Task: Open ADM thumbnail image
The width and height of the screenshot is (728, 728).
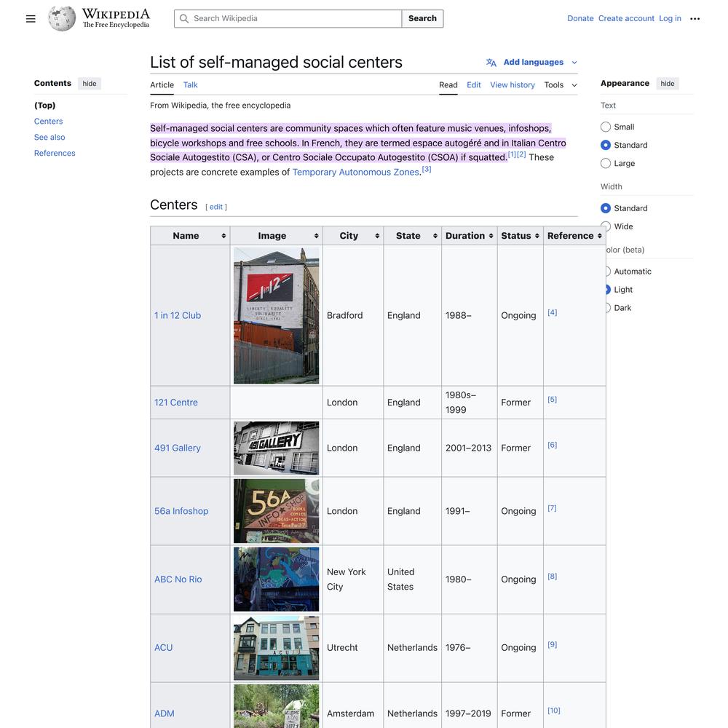Action: pyautogui.click(x=276, y=706)
